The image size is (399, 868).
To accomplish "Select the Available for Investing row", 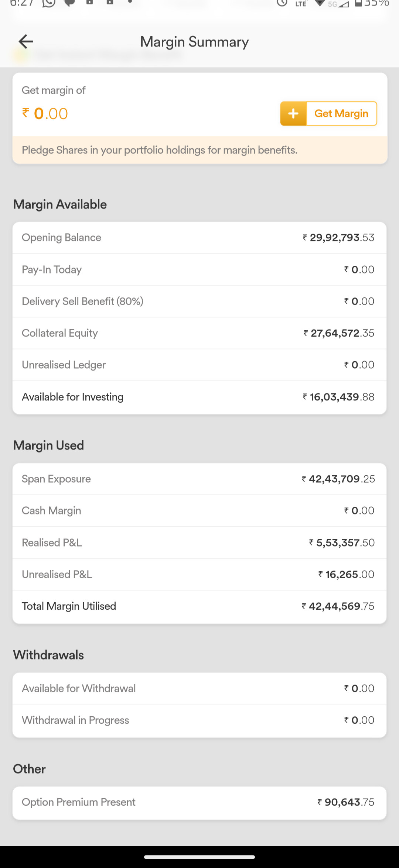I will [x=199, y=397].
